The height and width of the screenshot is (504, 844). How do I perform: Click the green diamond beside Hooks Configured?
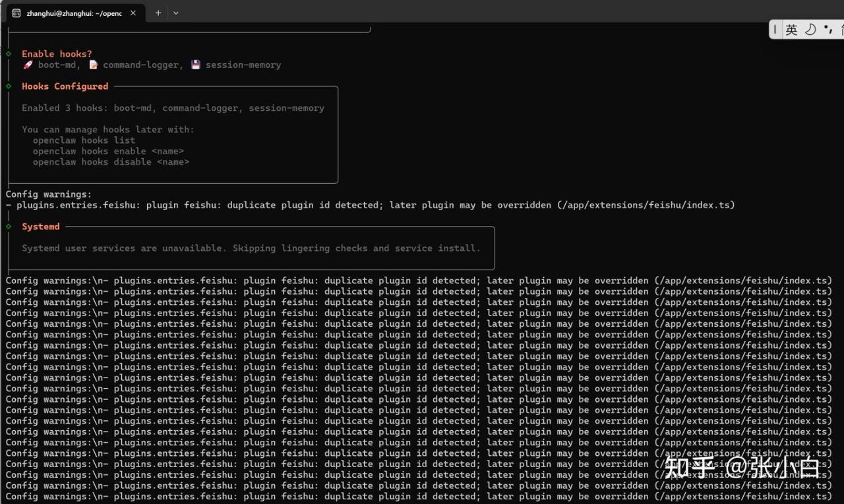point(9,86)
